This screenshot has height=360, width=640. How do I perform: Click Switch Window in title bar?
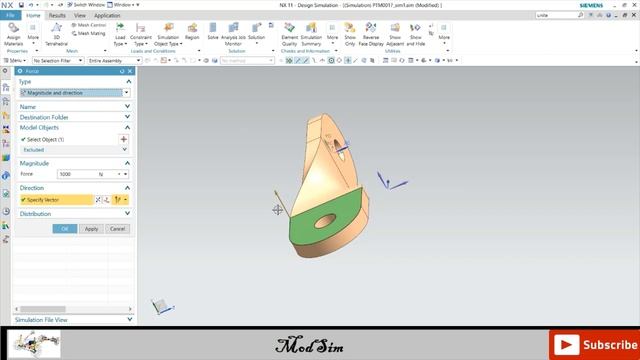coord(86,5)
